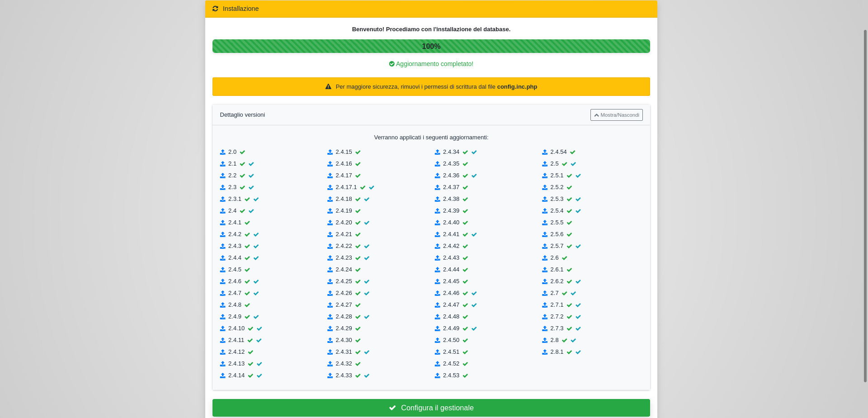Click the 100% green progress bar
This screenshot has height=418, width=868.
click(x=431, y=46)
